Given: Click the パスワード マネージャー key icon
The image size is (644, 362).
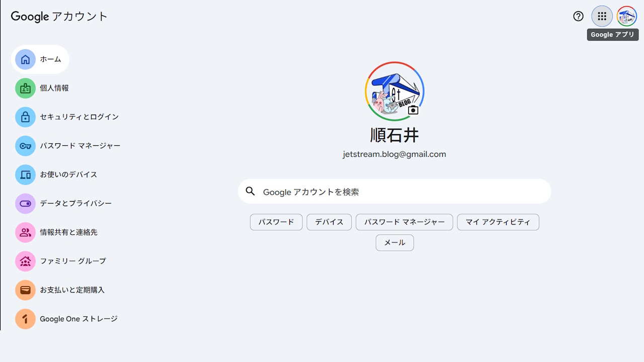Looking at the screenshot, I should (x=25, y=146).
